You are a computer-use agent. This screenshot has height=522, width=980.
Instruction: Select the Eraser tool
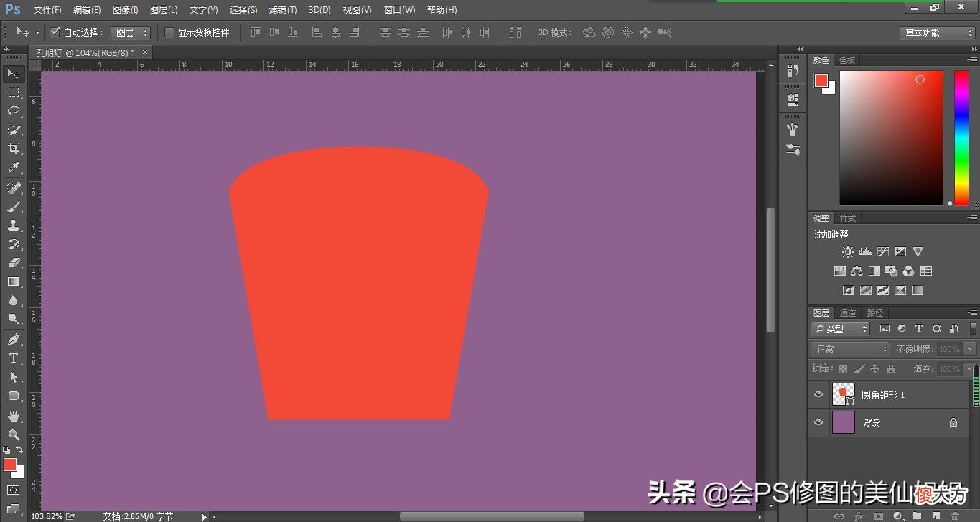(14, 262)
